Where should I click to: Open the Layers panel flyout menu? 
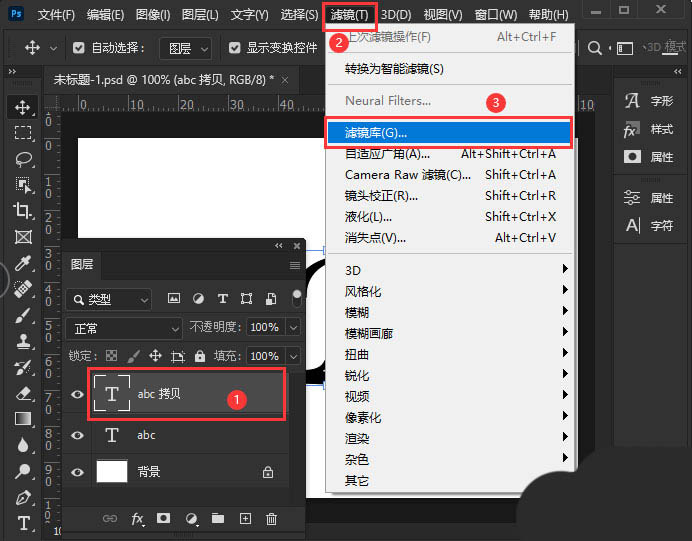295,265
